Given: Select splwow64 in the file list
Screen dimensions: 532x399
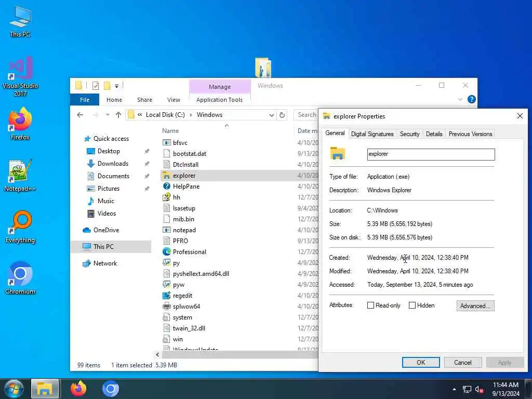Looking at the screenshot, I should coord(187,307).
